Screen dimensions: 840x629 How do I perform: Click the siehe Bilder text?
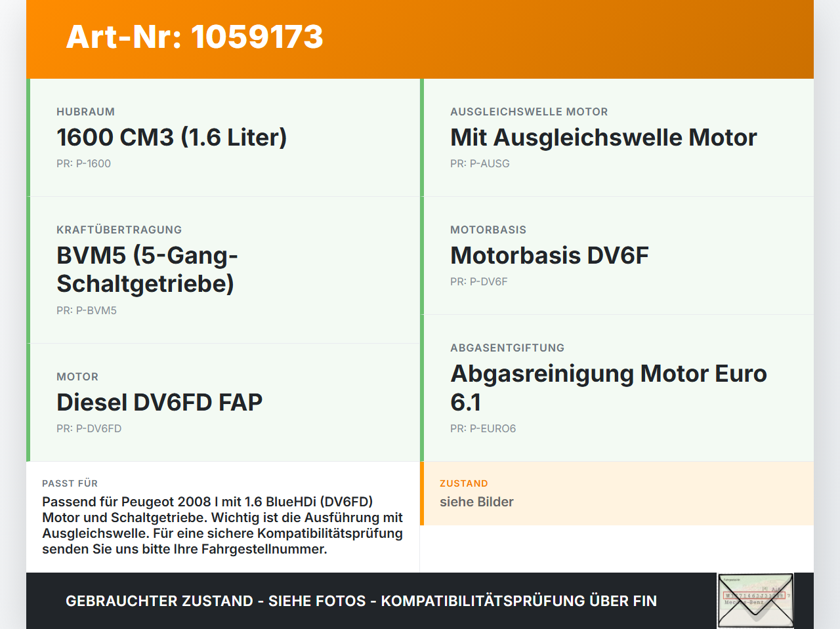476,502
